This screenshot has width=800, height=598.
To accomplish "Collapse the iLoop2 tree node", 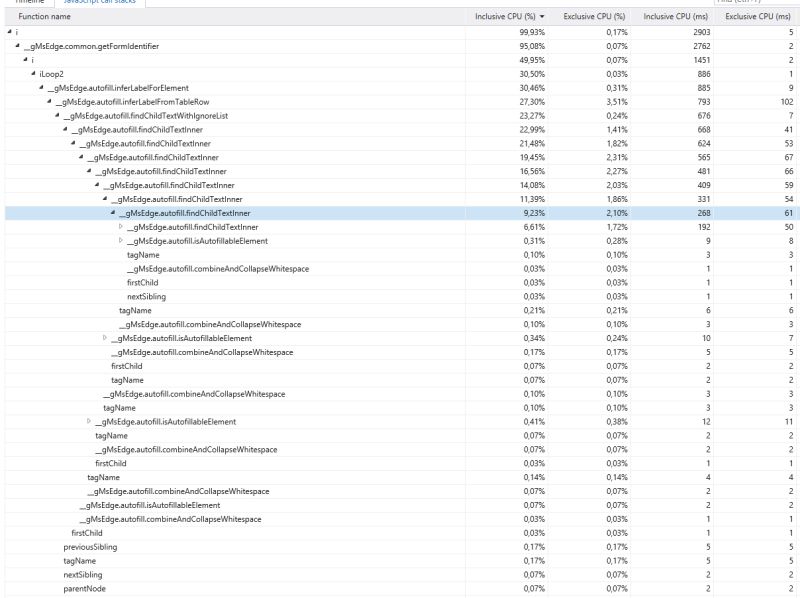I will pyautogui.click(x=34, y=73).
